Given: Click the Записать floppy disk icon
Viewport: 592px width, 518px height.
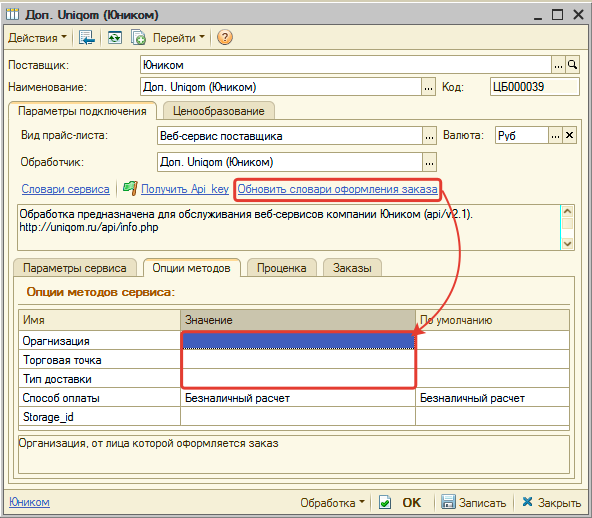Looking at the screenshot, I should click(x=448, y=502).
